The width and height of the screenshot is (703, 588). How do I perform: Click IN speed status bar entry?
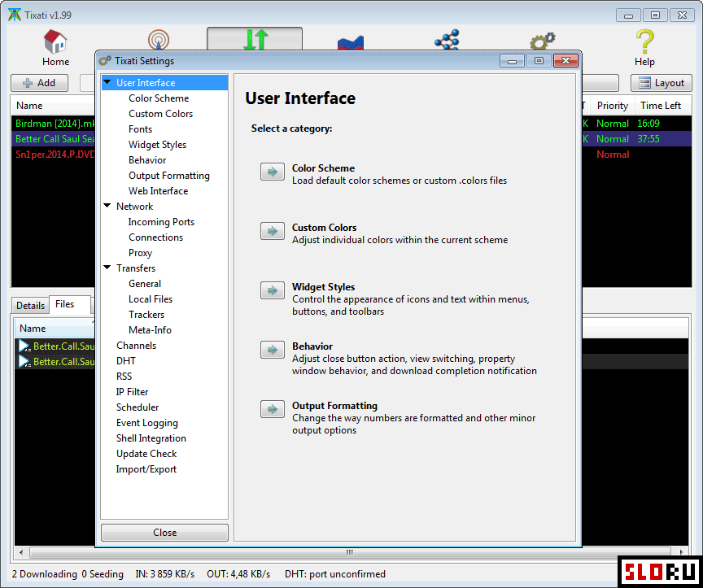(165, 573)
